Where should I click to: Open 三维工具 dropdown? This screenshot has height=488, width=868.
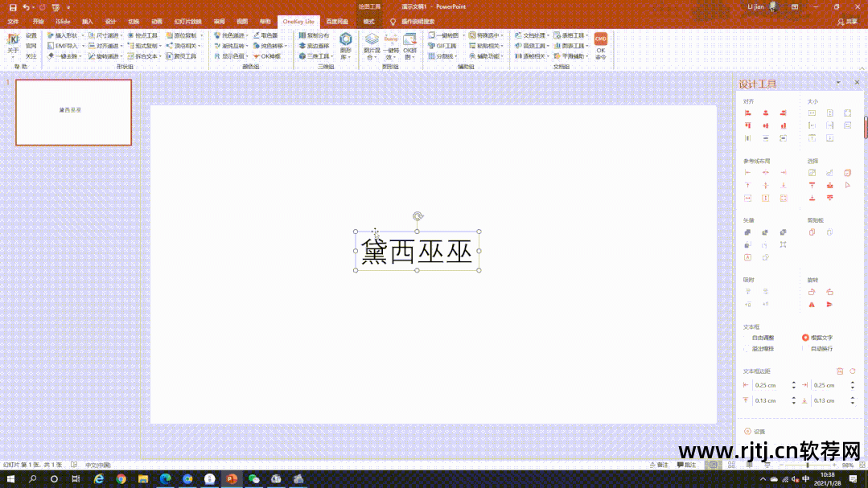pos(316,56)
